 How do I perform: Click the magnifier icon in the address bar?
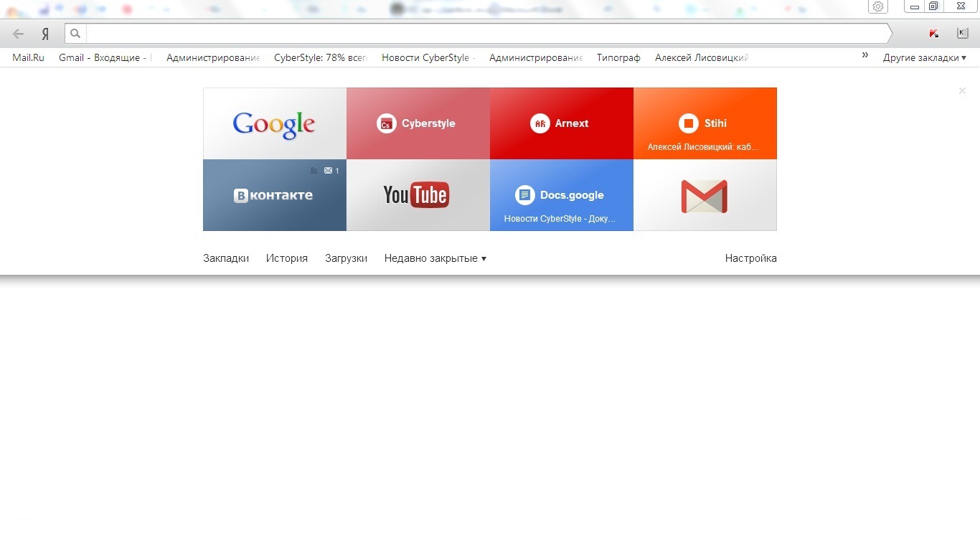click(75, 34)
